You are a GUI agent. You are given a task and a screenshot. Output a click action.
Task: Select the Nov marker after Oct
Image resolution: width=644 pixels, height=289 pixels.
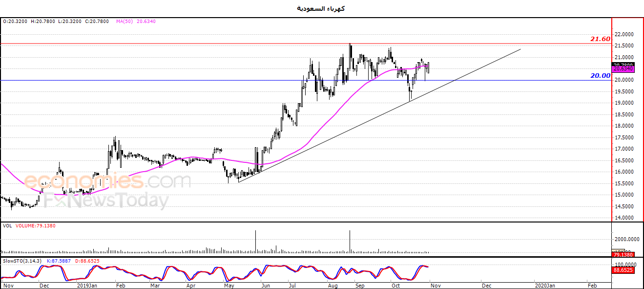[436, 284]
